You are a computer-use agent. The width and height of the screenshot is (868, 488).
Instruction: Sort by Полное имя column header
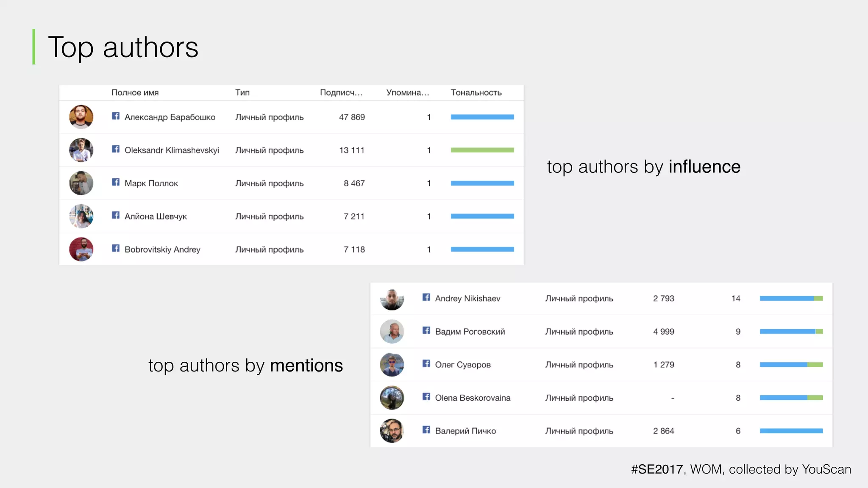coord(135,92)
